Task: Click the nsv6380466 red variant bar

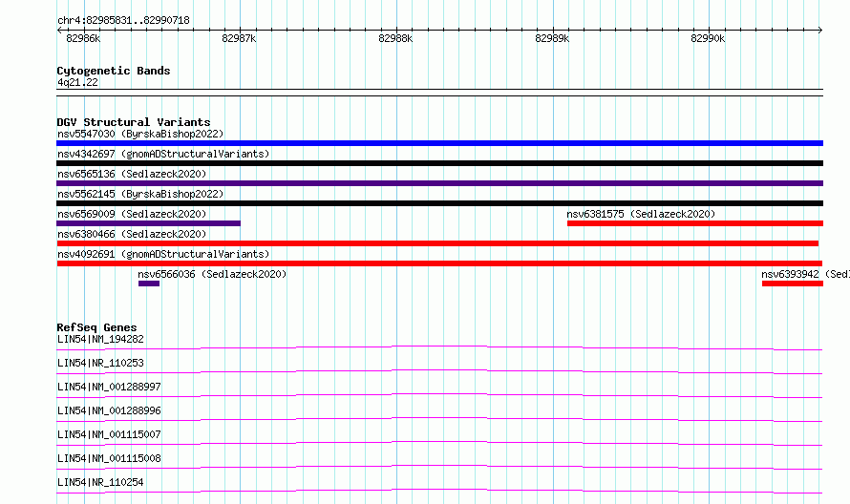Action: click(x=437, y=243)
